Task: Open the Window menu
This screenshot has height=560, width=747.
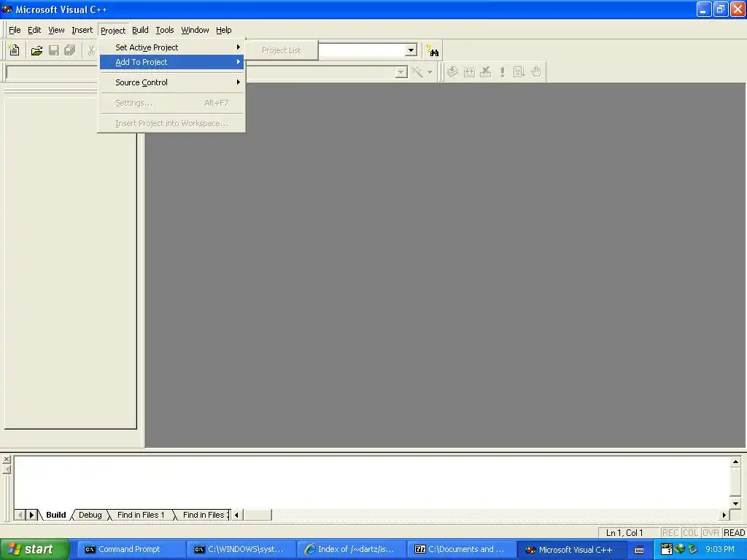Action: [x=195, y=30]
